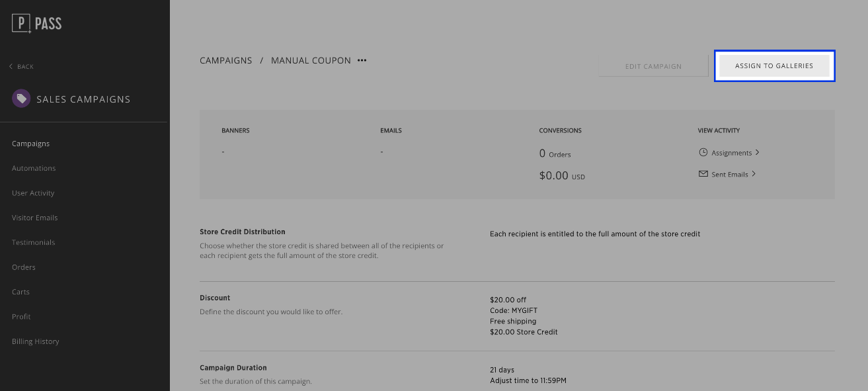Navigate to Orders page

[x=24, y=267]
